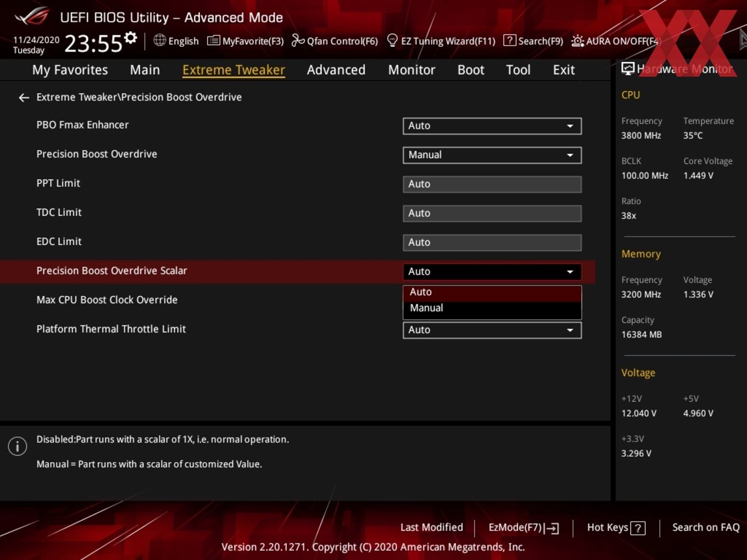Select TDC Limit label
Viewport: 747px width, 560px height.
tap(59, 212)
